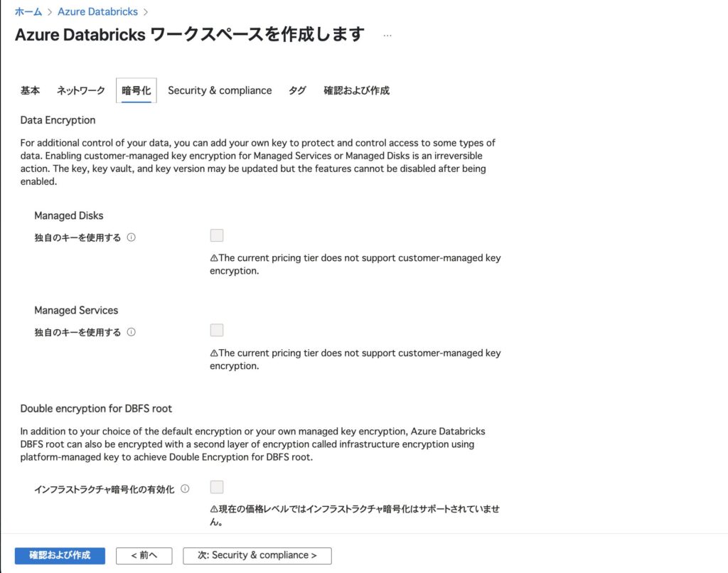This screenshot has width=728, height=573.
Task: Click info icon next to インフラストラクチャ暗号化の有効化
Action: (x=185, y=488)
